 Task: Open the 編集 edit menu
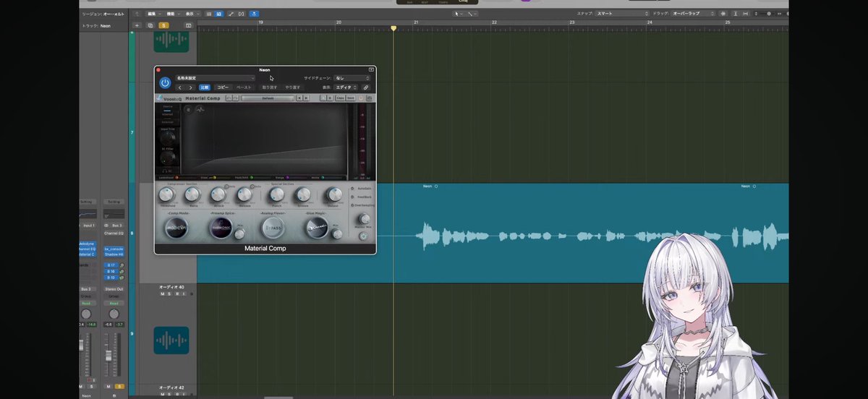click(x=153, y=13)
